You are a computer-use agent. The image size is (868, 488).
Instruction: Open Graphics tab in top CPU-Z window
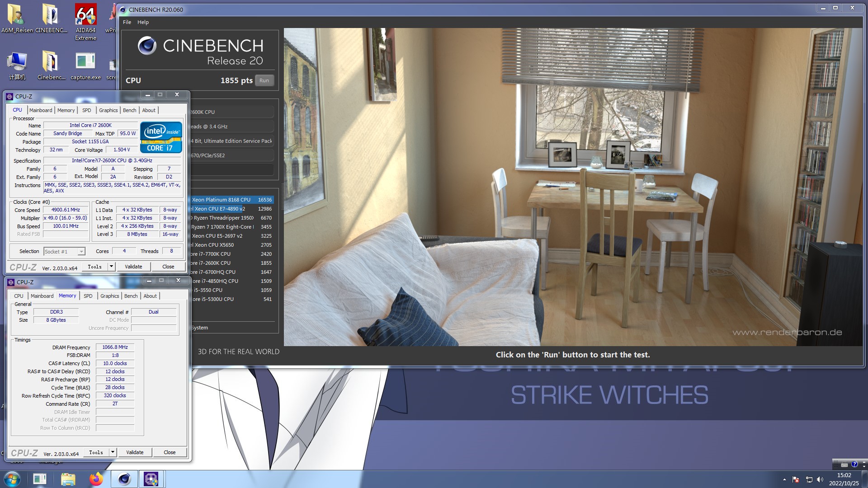click(x=108, y=110)
